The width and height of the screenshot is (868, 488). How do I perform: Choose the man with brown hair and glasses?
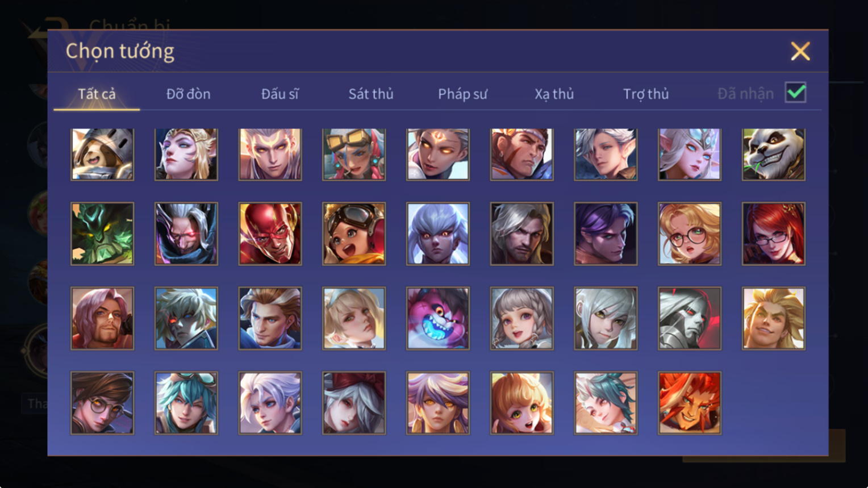tap(102, 403)
